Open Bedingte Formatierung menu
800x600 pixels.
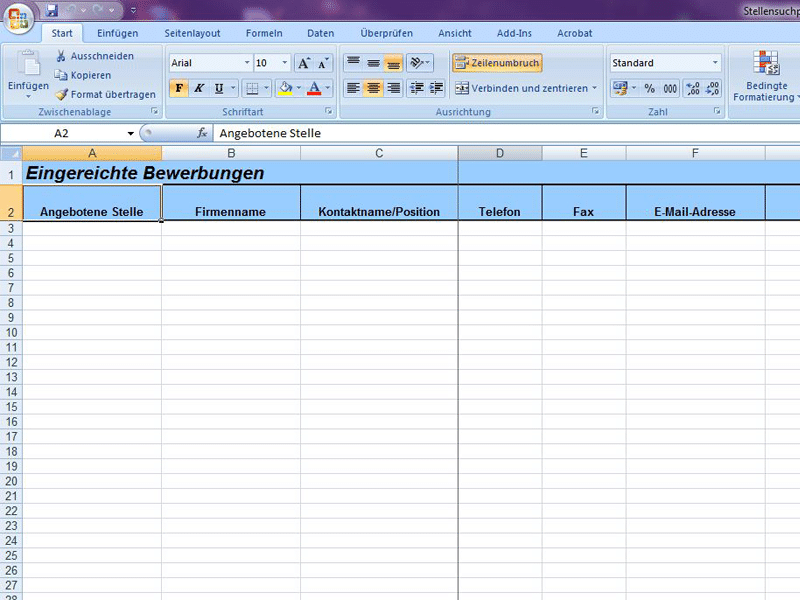click(766, 76)
